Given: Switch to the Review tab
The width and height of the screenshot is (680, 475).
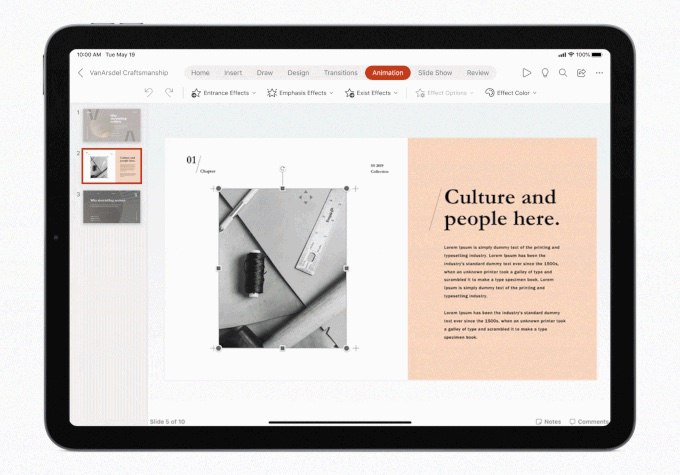Looking at the screenshot, I should pos(477,73).
